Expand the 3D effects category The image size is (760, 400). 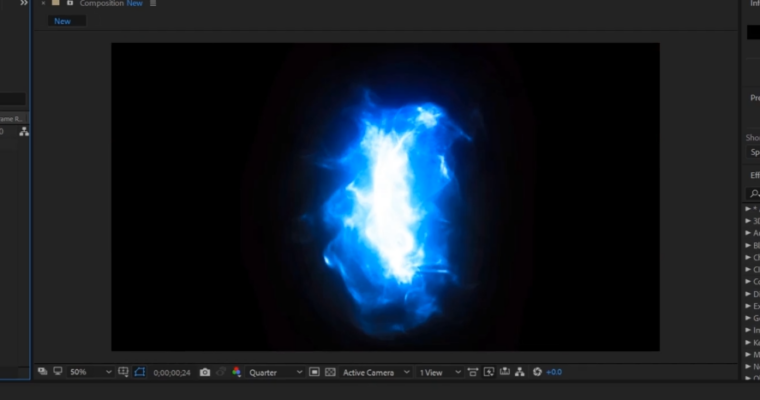point(748,221)
